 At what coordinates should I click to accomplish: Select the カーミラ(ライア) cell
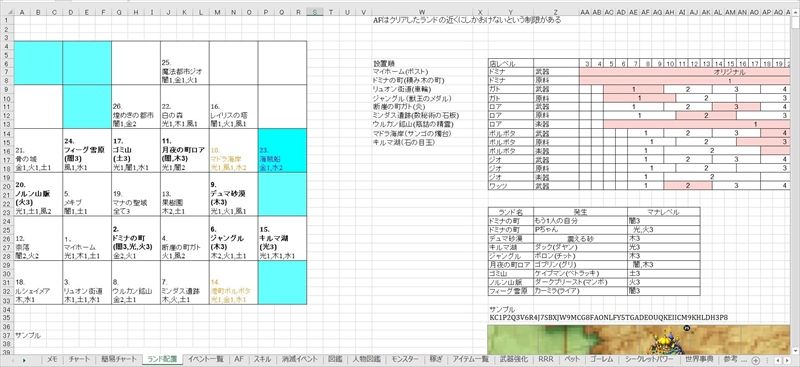580,290
